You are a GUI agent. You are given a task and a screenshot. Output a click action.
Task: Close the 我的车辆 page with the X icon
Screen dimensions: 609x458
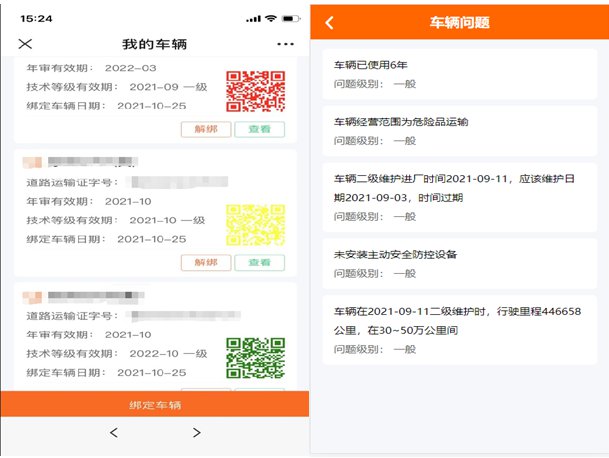coord(26,44)
